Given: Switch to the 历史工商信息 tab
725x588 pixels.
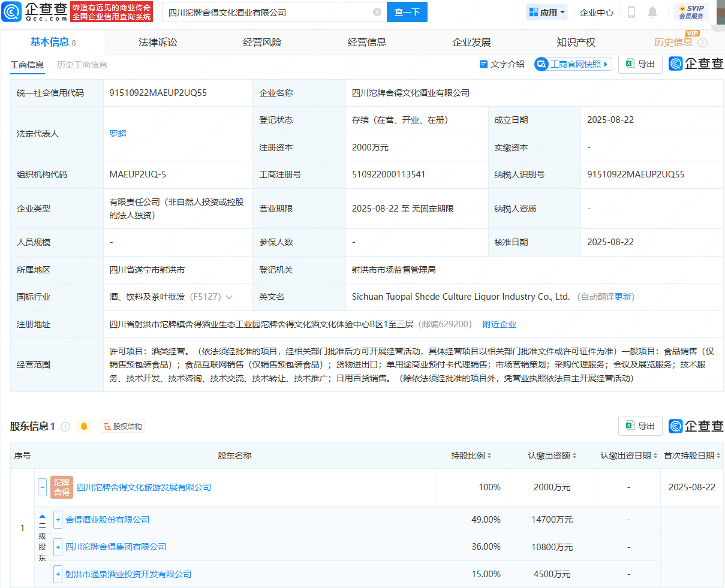Looking at the screenshot, I should (82, 64).
